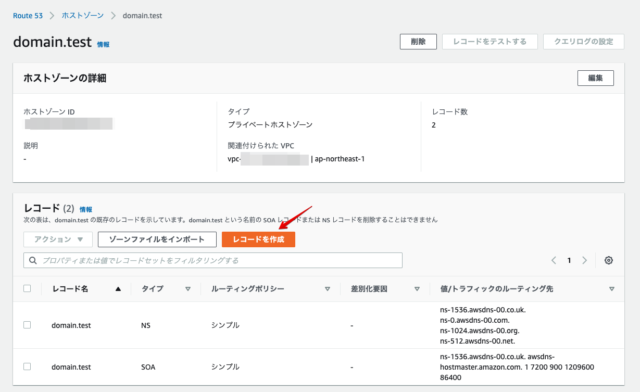Click the SOA type cell

[x=148, y=367]
